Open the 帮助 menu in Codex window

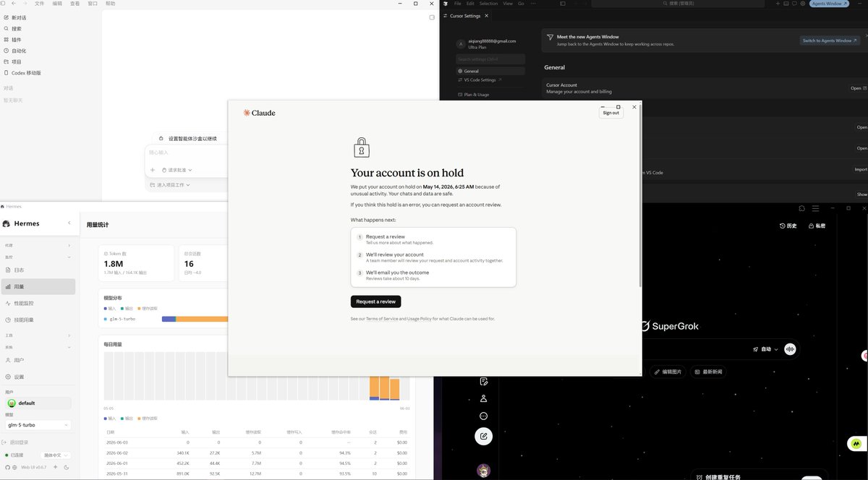pyautogui.click(x=110, y=4)
